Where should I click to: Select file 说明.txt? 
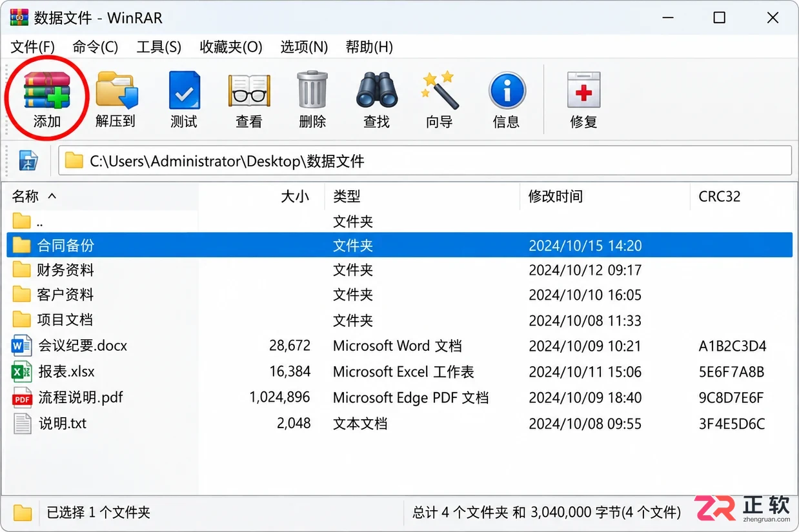coord(63,424)
